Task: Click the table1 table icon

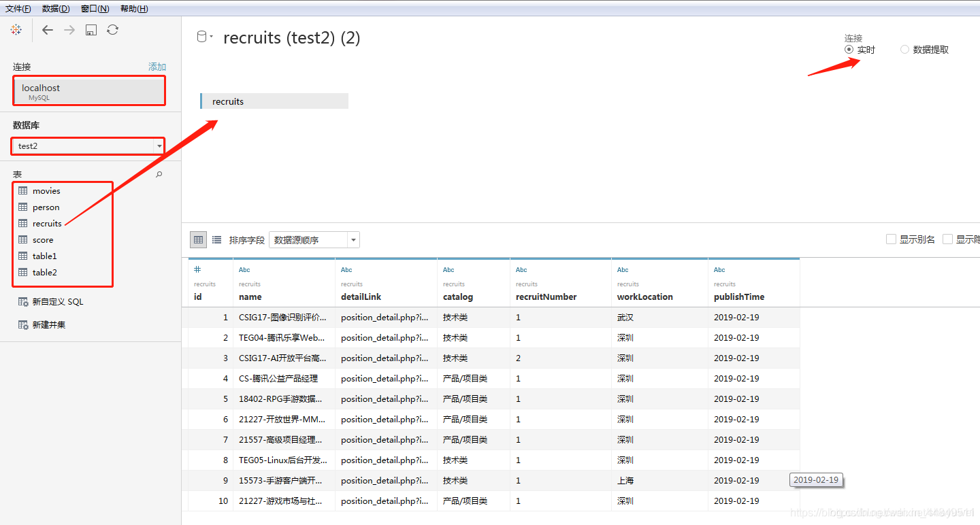Action: [x=23, y=256]
